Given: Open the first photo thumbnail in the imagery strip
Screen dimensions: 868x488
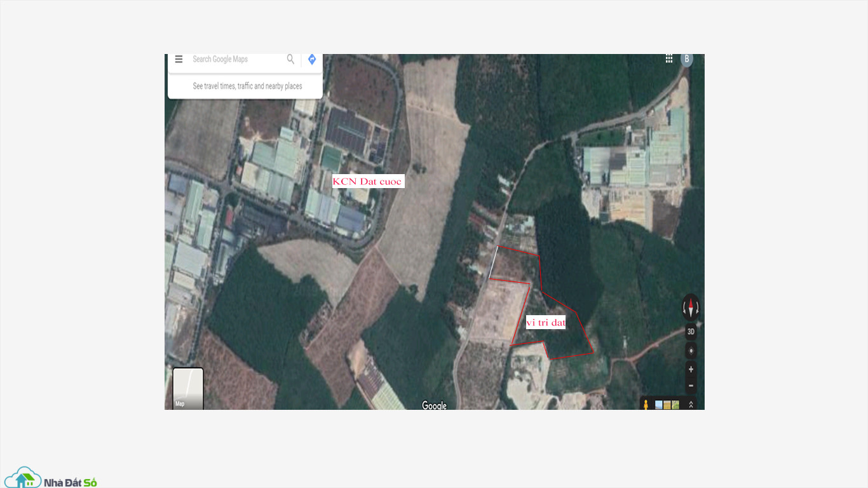Looking at the screenshot, I should (x=659, y=405).
